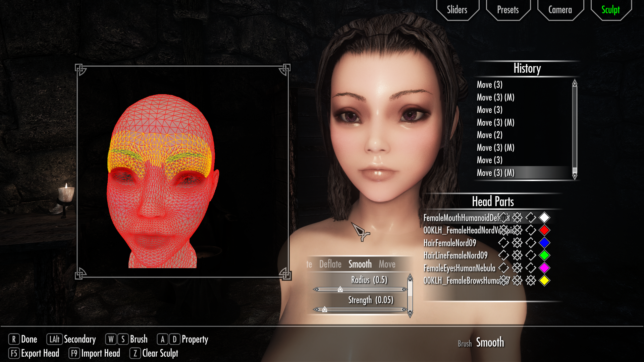Click the Strength slider right arrow
This screenshot has width=644, height=362.
(x=405, y=309)
